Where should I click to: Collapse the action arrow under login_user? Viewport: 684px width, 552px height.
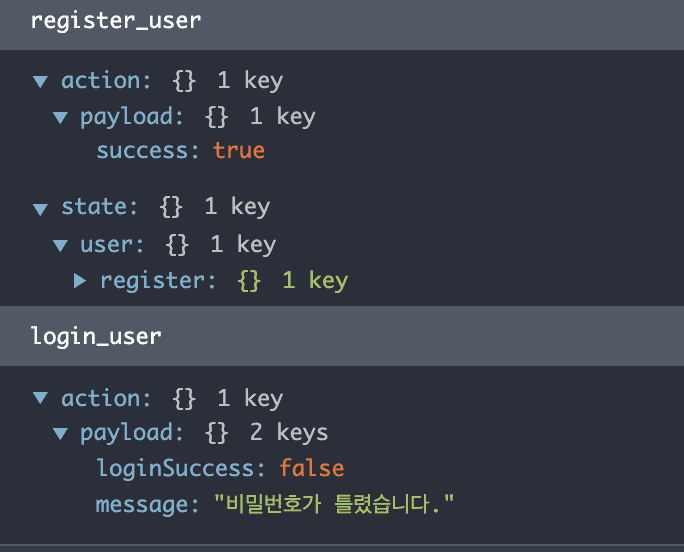tap(40, 398)
